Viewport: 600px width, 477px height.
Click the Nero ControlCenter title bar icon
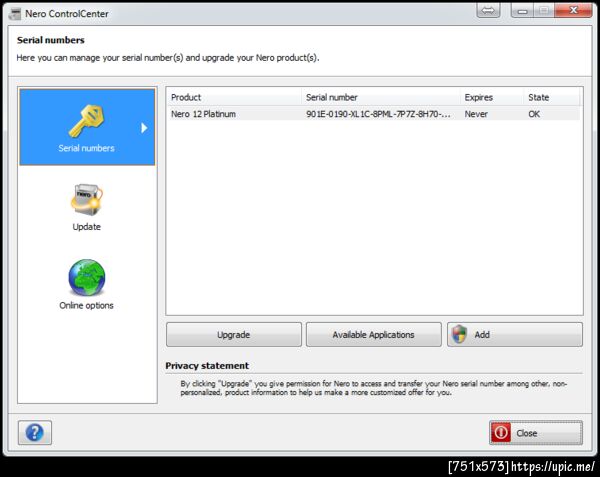pyautogui.click(x=15, y=14)
